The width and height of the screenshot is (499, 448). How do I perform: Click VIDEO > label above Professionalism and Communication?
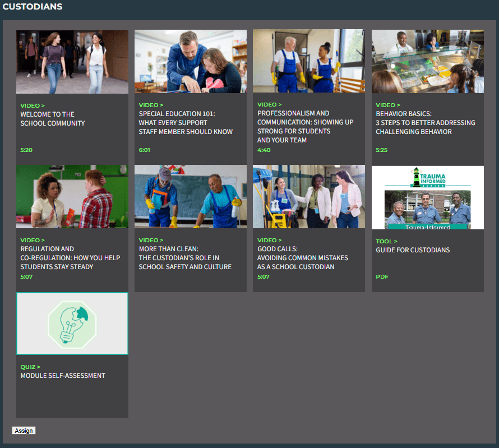point(269,104)
